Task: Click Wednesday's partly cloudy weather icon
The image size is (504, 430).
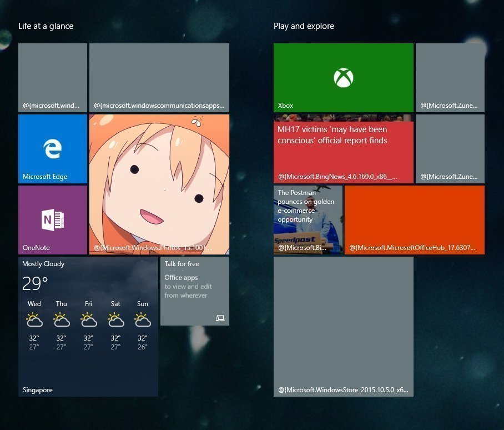Action: coord(34,321)
